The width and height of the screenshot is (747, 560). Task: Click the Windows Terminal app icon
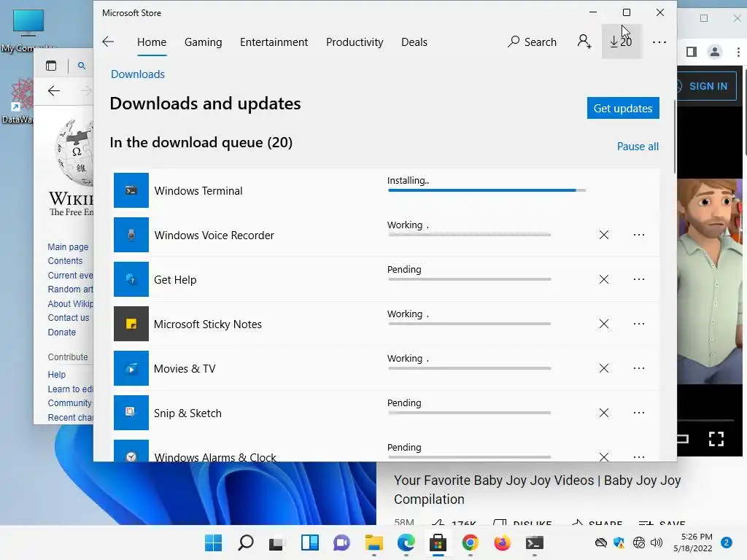131,190
